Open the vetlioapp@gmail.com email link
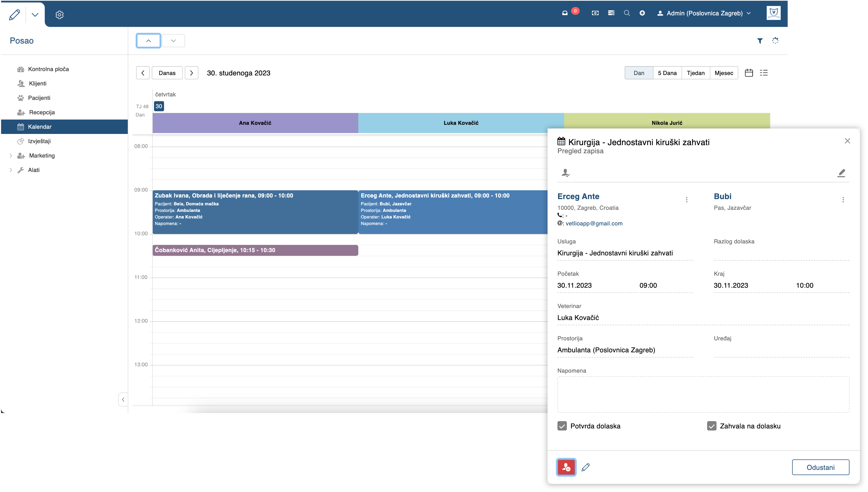This screenshot has height=492, width=868. point(594,223)
